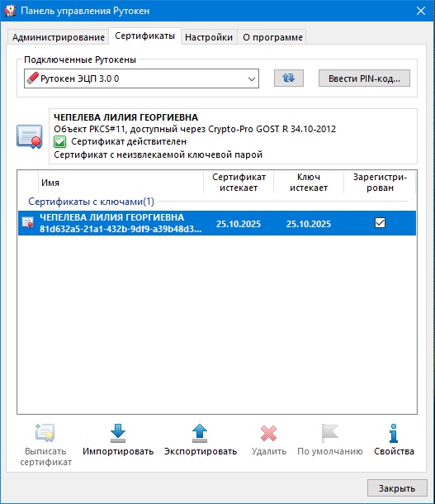Image resolution: width=435 pixels, height=504 pixels.
Task: Open the О программе tab
Action: [272, 37]
